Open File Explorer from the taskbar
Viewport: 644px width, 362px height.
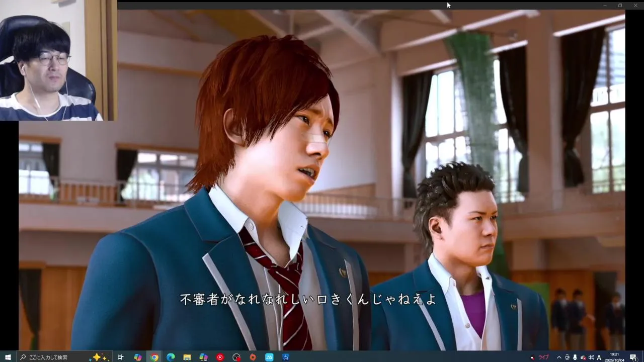coord(187,357)
